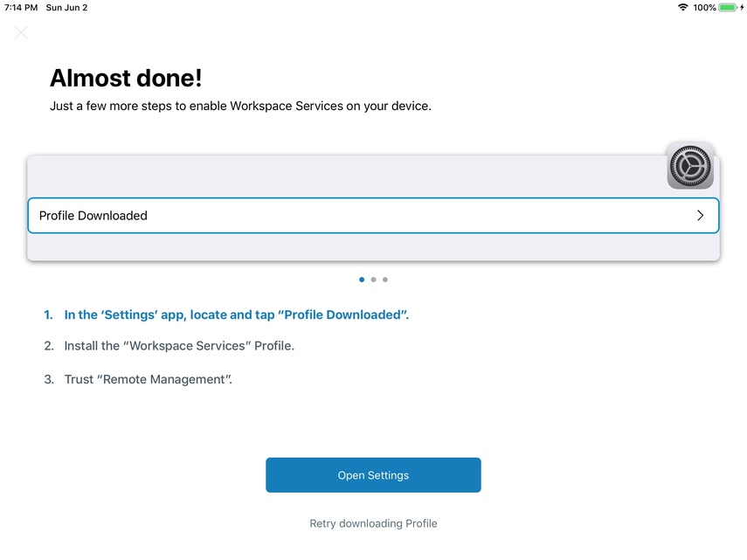Tap the chevron on Profile Downloaded row
This screenshot has height=560, width=747.
click(x=700, y=216)
